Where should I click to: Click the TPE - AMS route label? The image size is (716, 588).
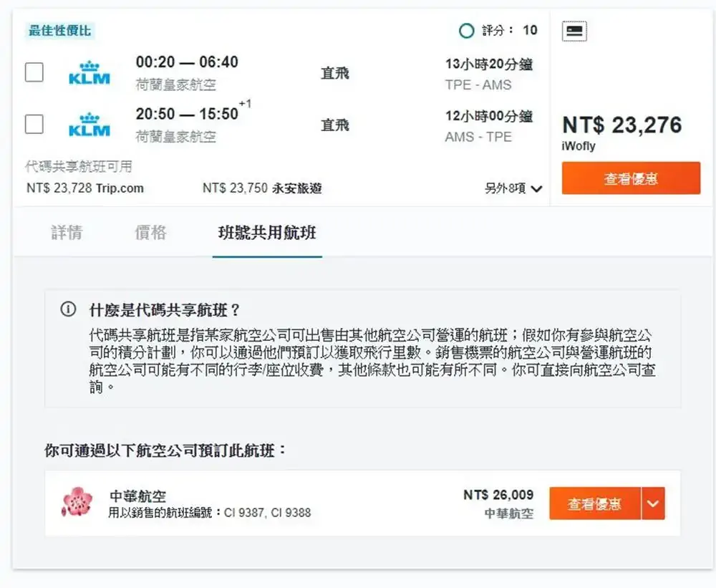click(478, 85)
